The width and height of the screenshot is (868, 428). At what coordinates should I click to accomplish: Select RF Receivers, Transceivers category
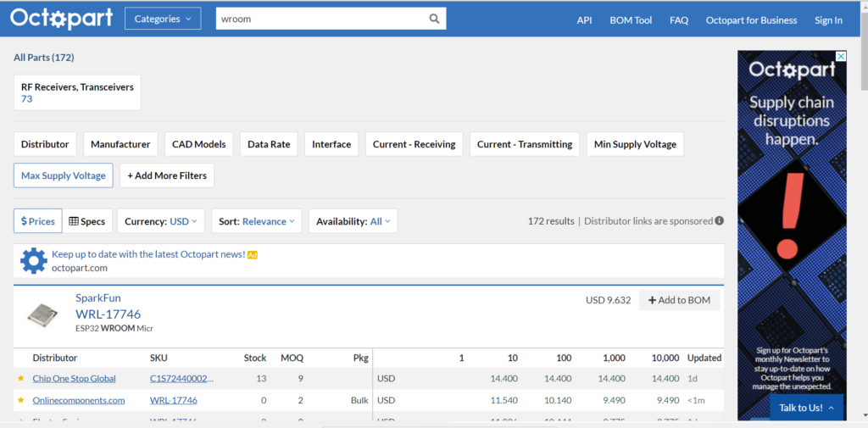tap(77, 92)
